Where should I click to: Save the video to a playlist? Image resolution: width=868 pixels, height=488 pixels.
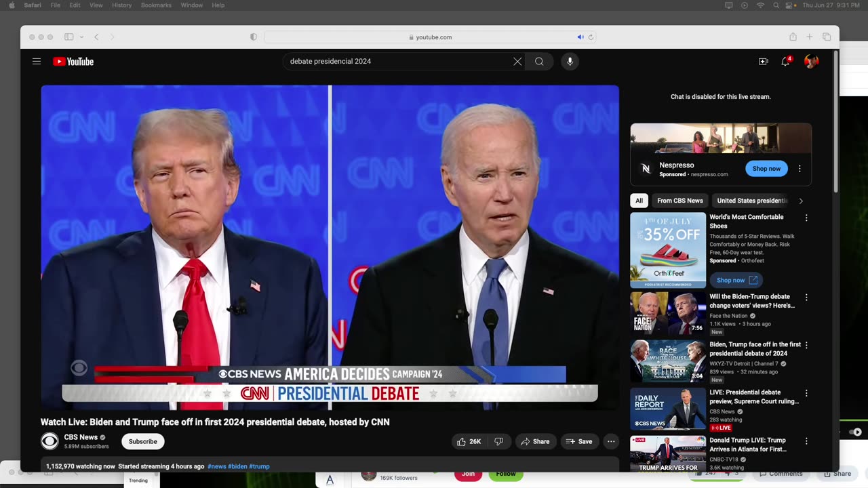point(579,441)
